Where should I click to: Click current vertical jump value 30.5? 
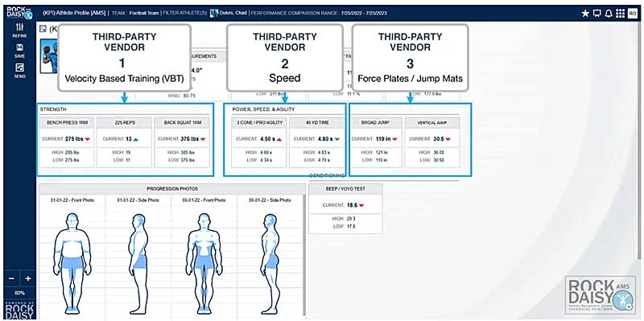pos(438,139)
